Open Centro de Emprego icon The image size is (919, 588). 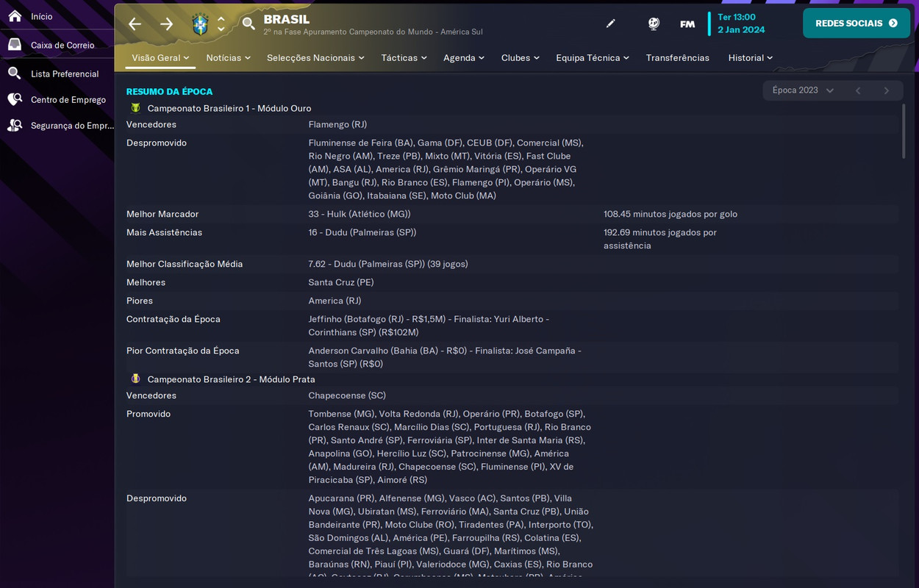(15, 99)
